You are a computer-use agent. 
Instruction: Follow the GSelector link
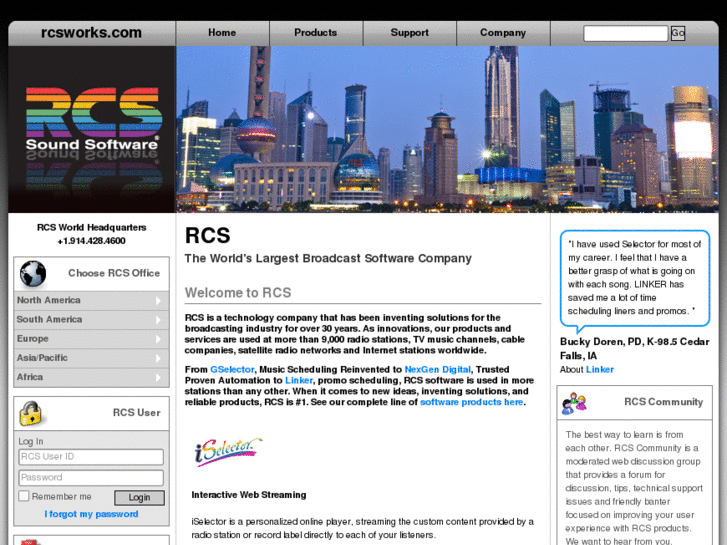[232, 370]
